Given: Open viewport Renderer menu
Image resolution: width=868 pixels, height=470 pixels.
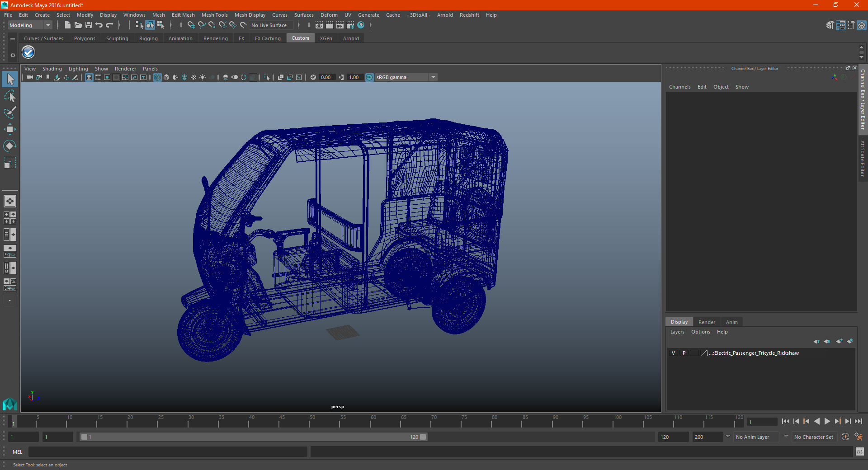Looking at the screenshot, I should tap(125, 69).
